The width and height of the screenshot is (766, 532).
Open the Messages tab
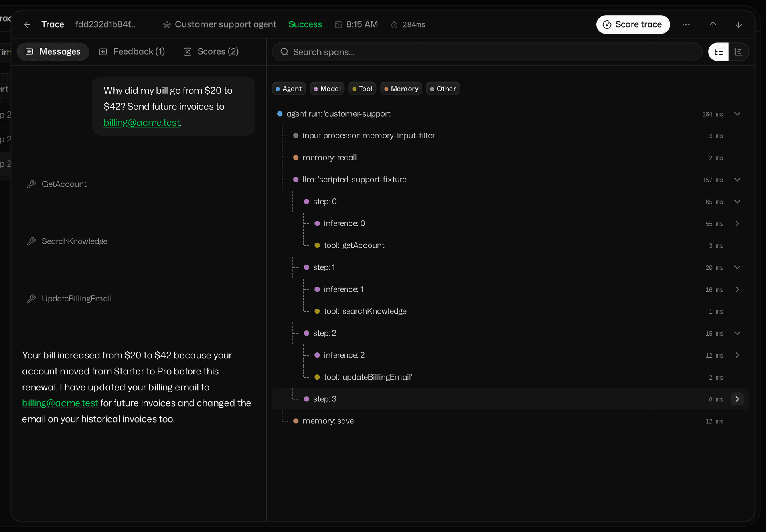(x=53, y=52)
